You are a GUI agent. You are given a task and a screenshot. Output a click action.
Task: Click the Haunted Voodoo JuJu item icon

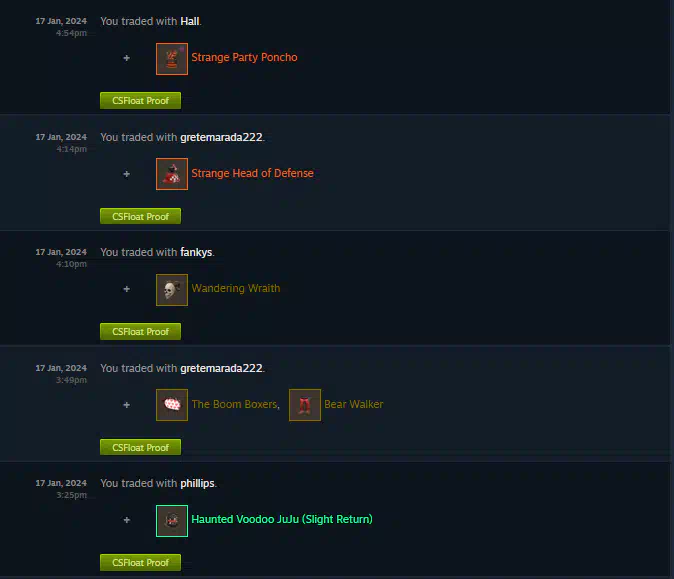[172, 521]
